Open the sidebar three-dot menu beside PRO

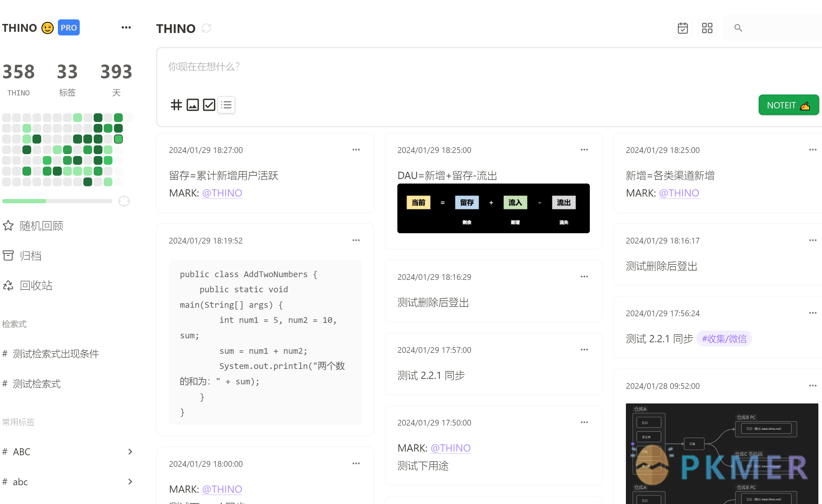tap(126, 28)
